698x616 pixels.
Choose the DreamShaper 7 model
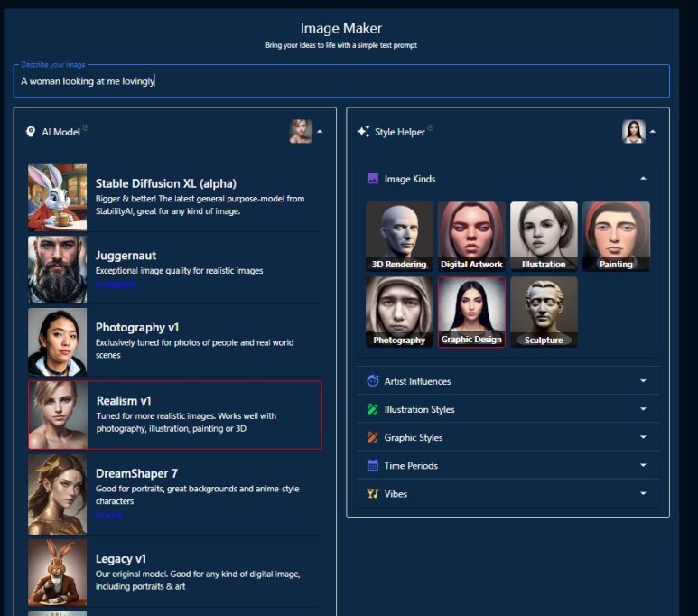(x=174, y=494)
